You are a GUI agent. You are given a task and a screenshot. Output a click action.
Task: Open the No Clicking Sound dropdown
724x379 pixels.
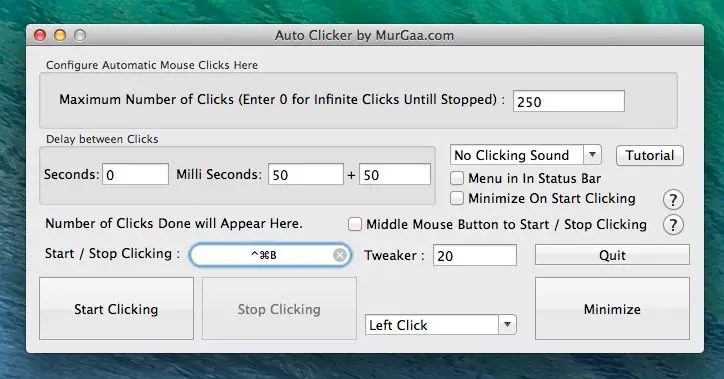(525, 155)
